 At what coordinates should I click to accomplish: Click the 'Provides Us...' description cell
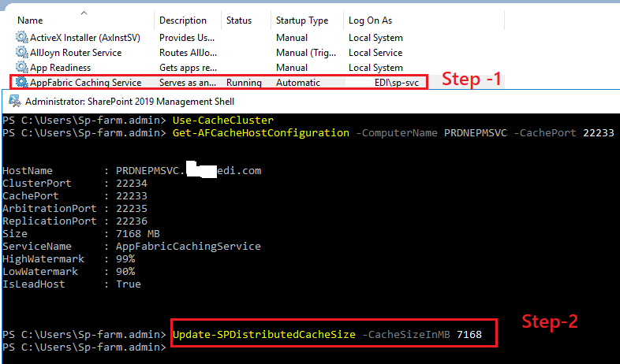click(x=187, y=38)
